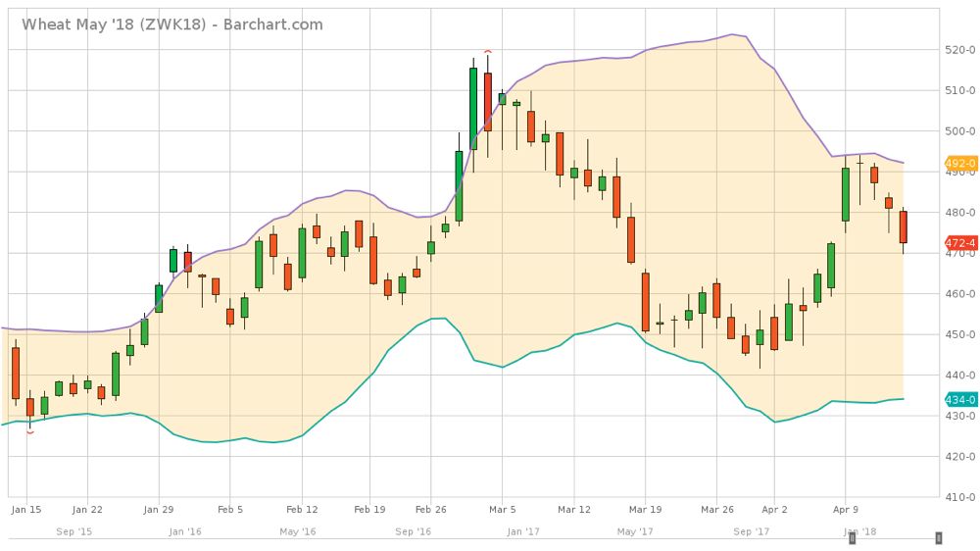
Task: Click the 460-0 price axis label
Action: pyautogui.click(x=960, y=294)
